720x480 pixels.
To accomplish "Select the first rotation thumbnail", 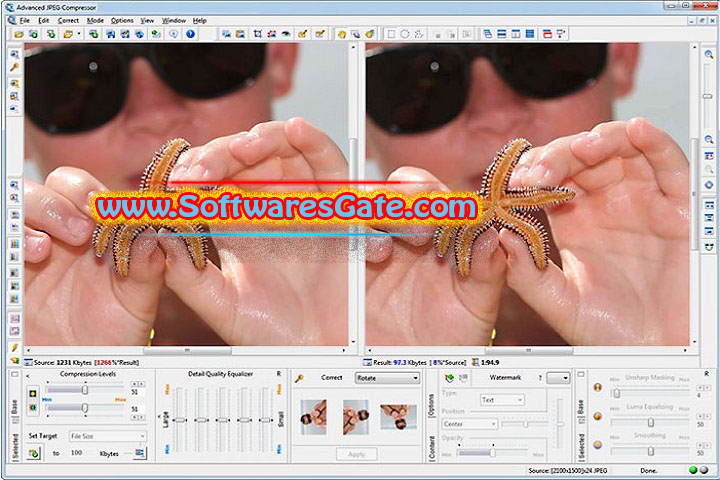I will pyautogui.click(x=314, y=417).
